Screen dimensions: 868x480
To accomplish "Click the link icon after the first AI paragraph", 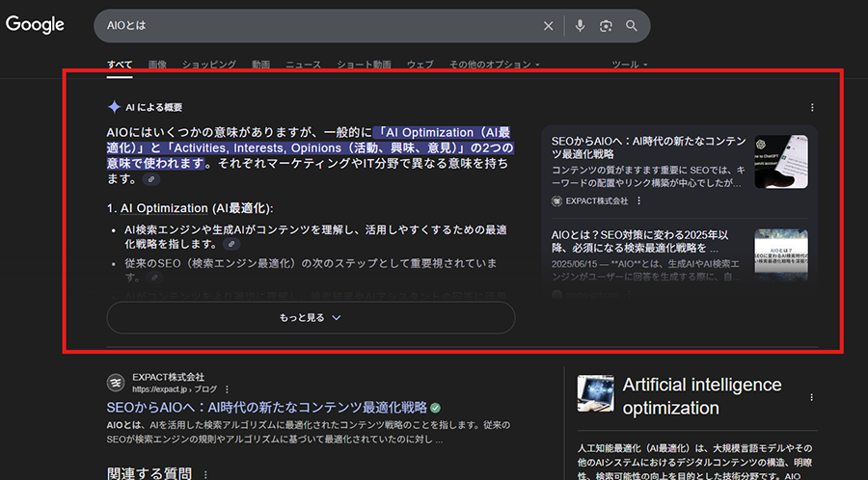I will (150, 179).
